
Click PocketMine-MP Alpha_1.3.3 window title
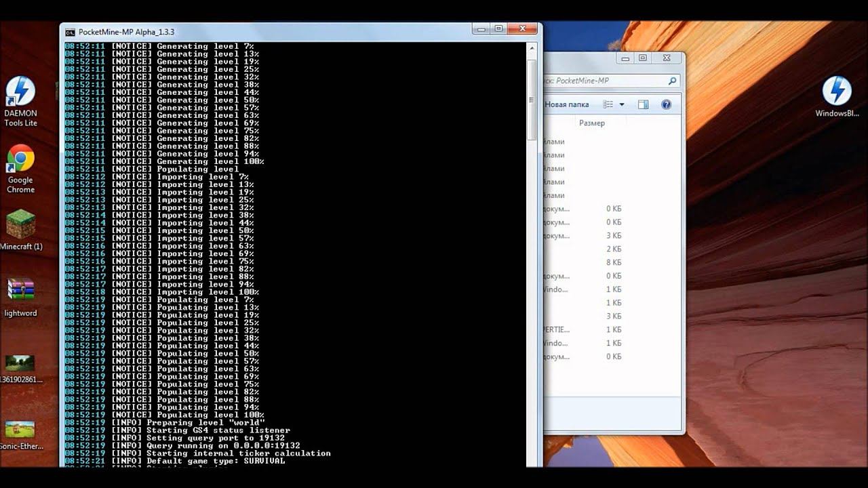pos(127,32)
